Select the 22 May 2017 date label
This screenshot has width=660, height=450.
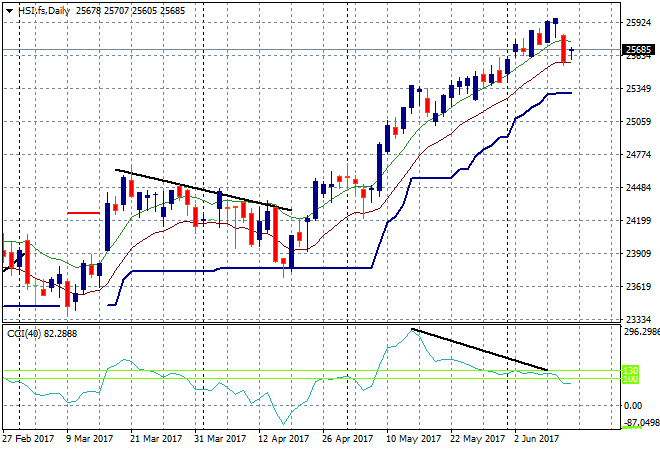point(477,439)
